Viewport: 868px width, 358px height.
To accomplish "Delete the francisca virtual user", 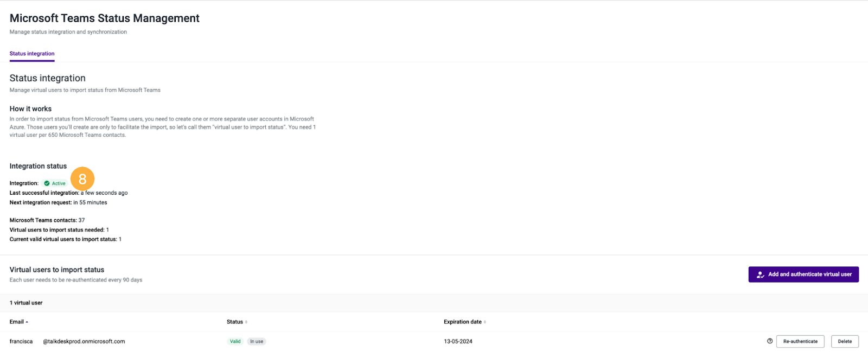I will 845,342.
